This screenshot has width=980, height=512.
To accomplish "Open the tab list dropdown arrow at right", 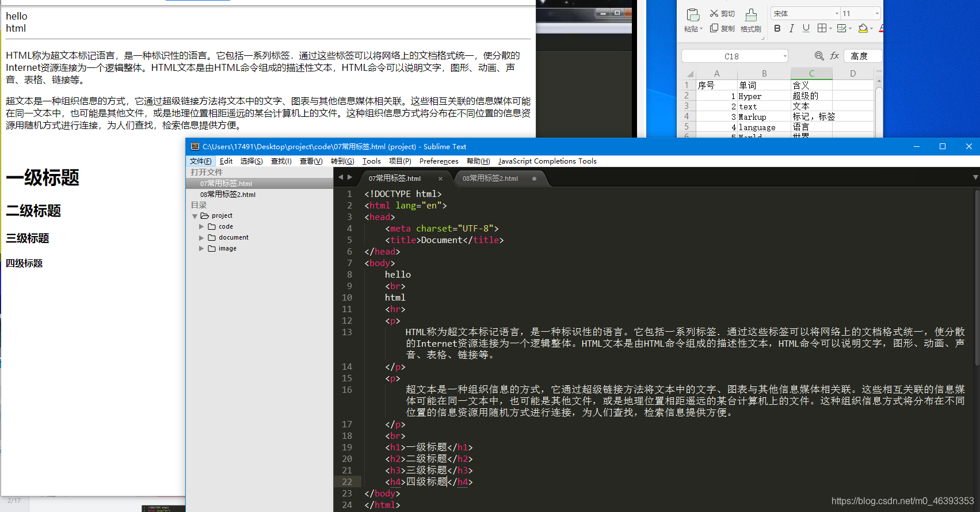I will point(975,177).
